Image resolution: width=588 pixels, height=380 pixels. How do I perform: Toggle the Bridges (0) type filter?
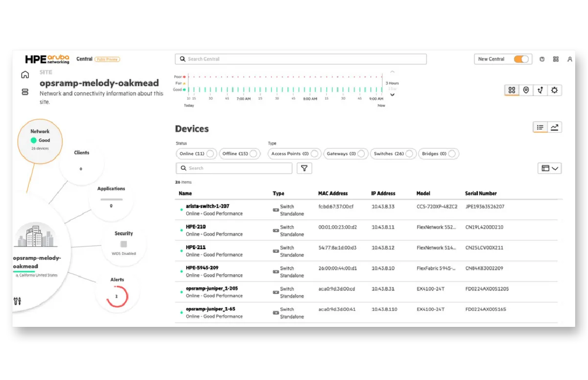439,154
